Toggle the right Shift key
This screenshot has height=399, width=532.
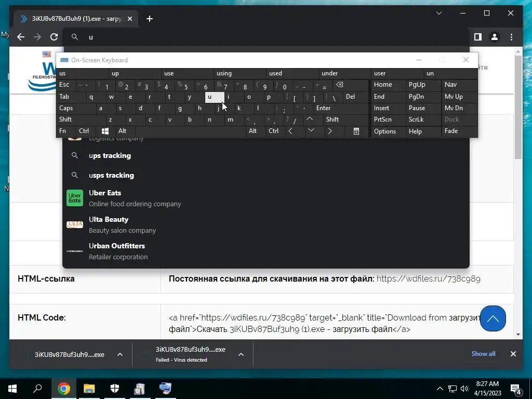point(345,119)
